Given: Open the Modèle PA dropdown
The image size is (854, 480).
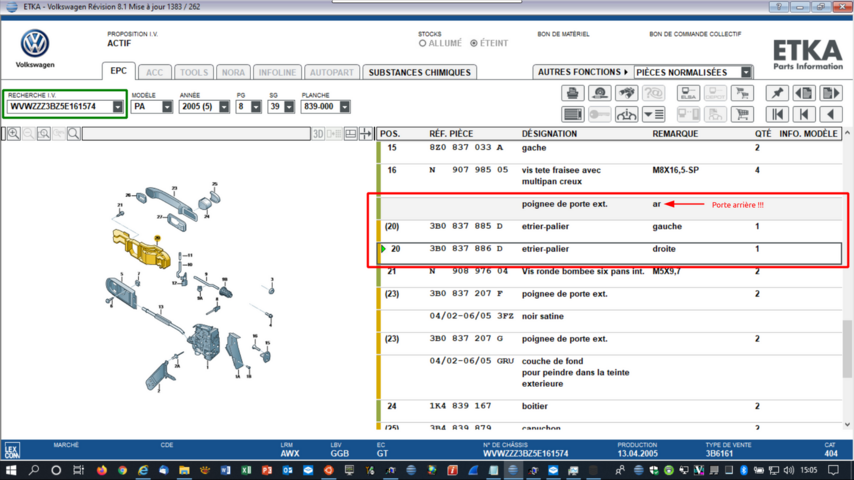Looking at the screenshot, I should [167, 107].
